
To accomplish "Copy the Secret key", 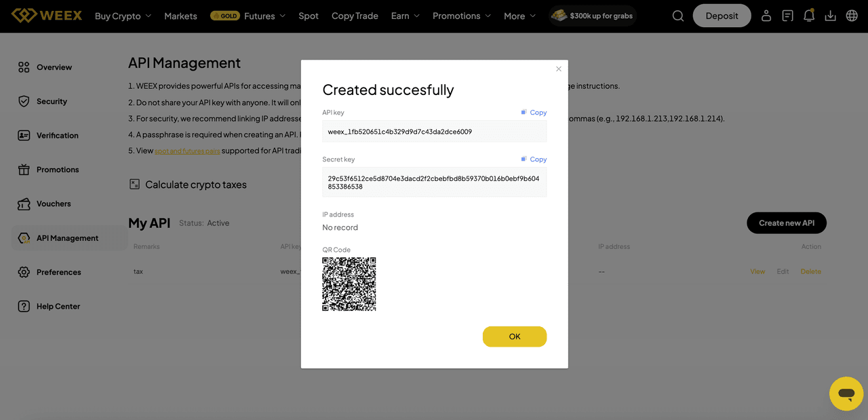I will pyautogui.click(x=534, y=159).
